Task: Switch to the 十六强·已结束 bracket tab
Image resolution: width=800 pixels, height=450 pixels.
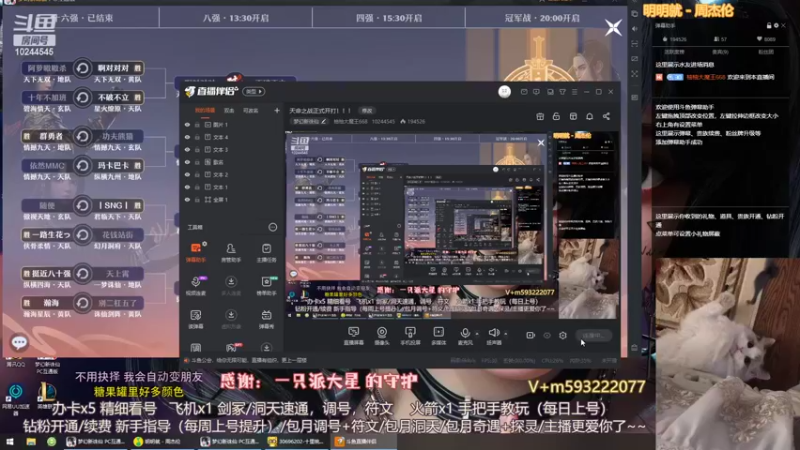Action: (x=84, y=18)
